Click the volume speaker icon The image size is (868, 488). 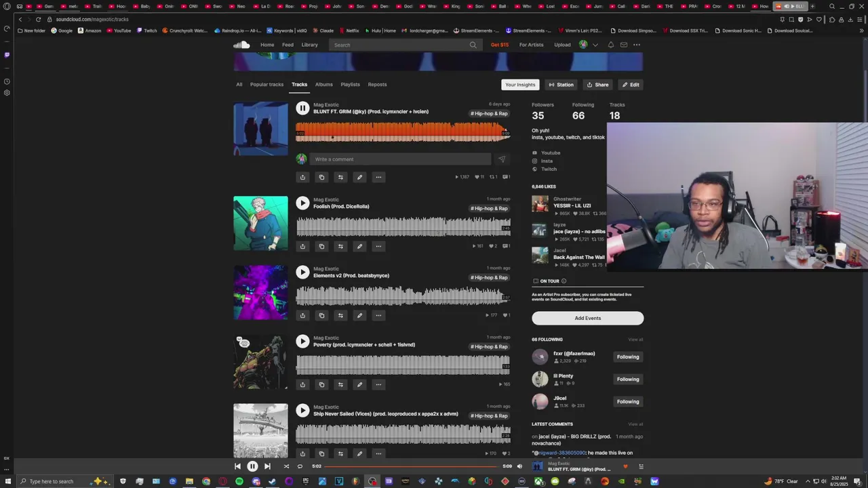click(519, 466)
